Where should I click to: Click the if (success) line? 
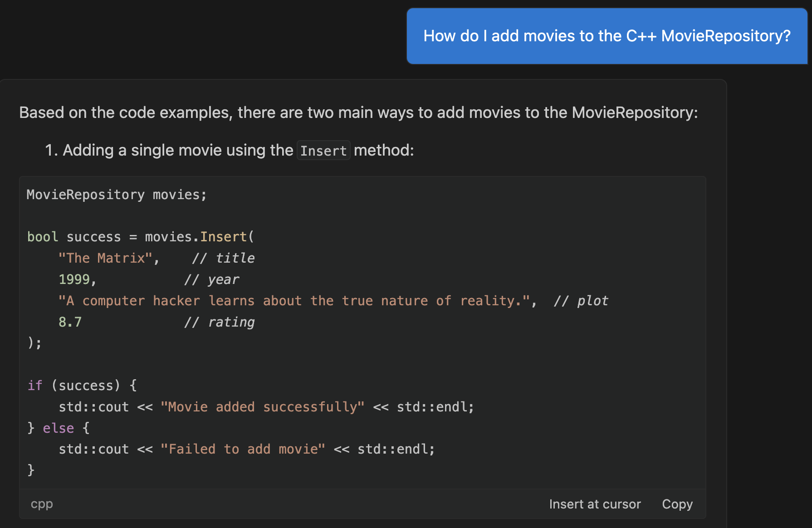click(x=83, y=385)
